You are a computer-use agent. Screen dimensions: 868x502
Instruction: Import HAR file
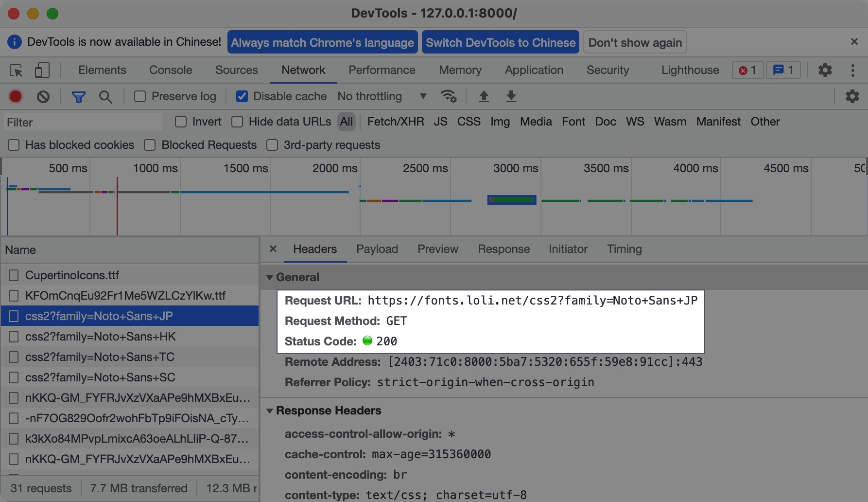tap(484, 96)
